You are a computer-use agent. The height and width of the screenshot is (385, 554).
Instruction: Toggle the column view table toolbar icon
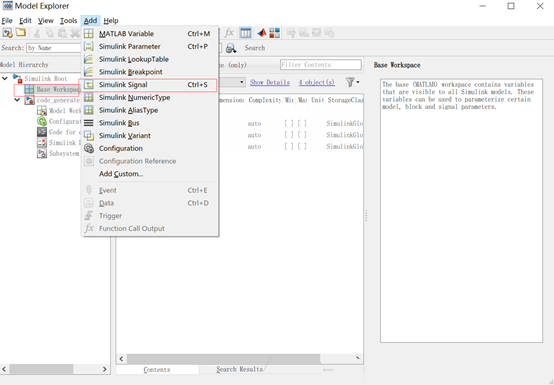[x=245, y=33]
